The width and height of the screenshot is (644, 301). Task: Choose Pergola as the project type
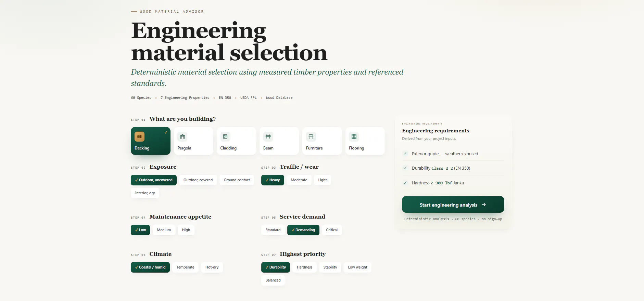pyautogui.click(x=193, y=141)
